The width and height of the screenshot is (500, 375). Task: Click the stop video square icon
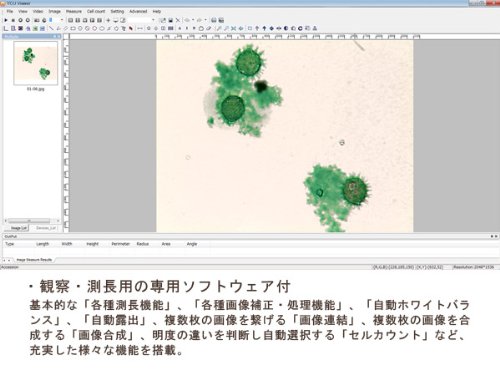coord(13,20)
